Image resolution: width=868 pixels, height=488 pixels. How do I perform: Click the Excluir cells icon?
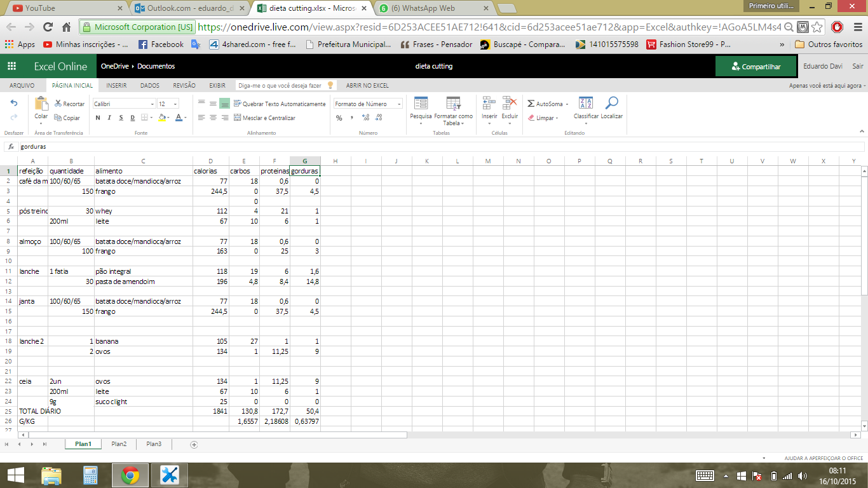click(x=510, y=104)
